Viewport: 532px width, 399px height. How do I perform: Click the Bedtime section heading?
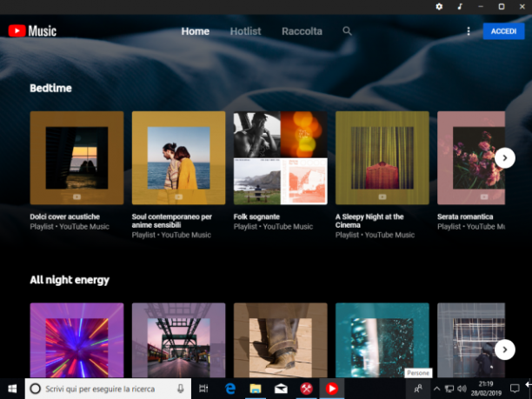[x=51, y=88]
